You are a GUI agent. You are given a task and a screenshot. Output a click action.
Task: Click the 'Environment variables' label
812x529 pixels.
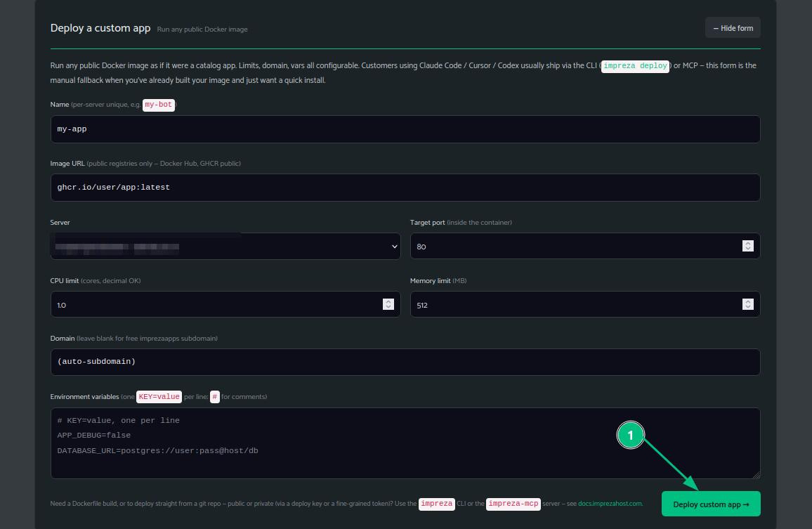(x=84, y=397)
